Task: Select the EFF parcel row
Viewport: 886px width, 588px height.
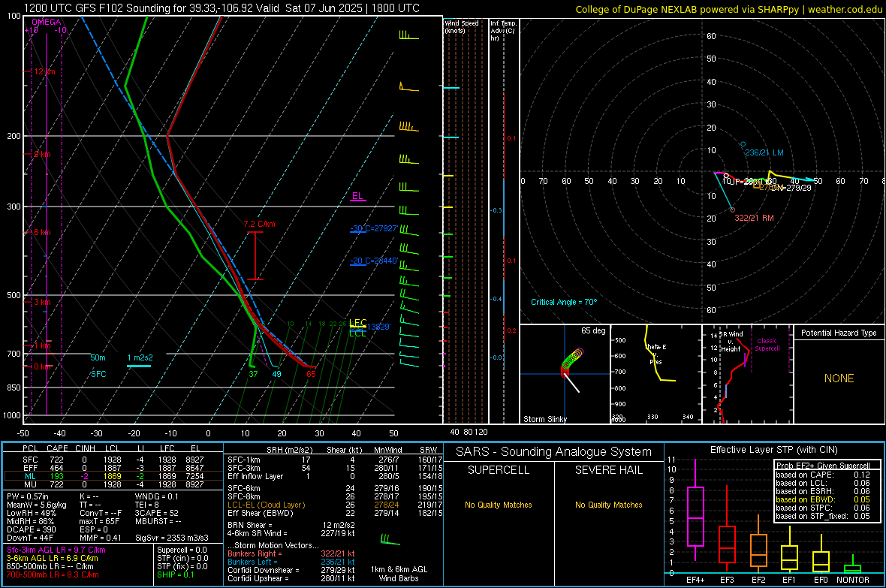Action: point(112,468)
